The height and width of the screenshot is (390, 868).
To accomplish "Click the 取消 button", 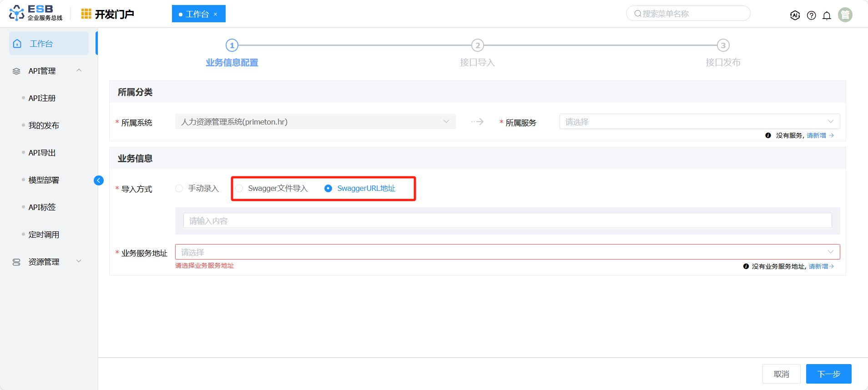I will (782, 374).
